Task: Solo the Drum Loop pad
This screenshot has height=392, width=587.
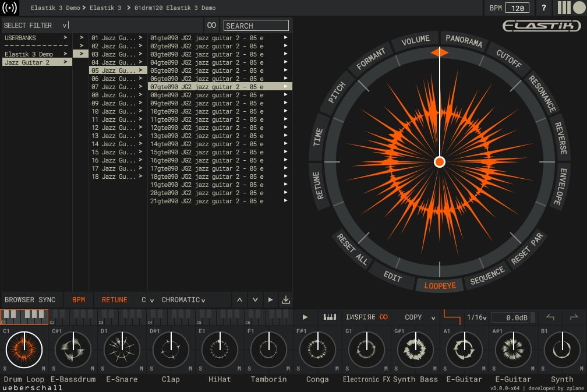Action: [x=5, y=369]
